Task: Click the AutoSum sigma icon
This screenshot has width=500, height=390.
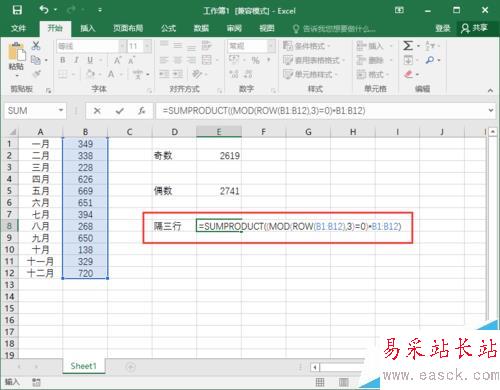Action: tap(408, 45)
